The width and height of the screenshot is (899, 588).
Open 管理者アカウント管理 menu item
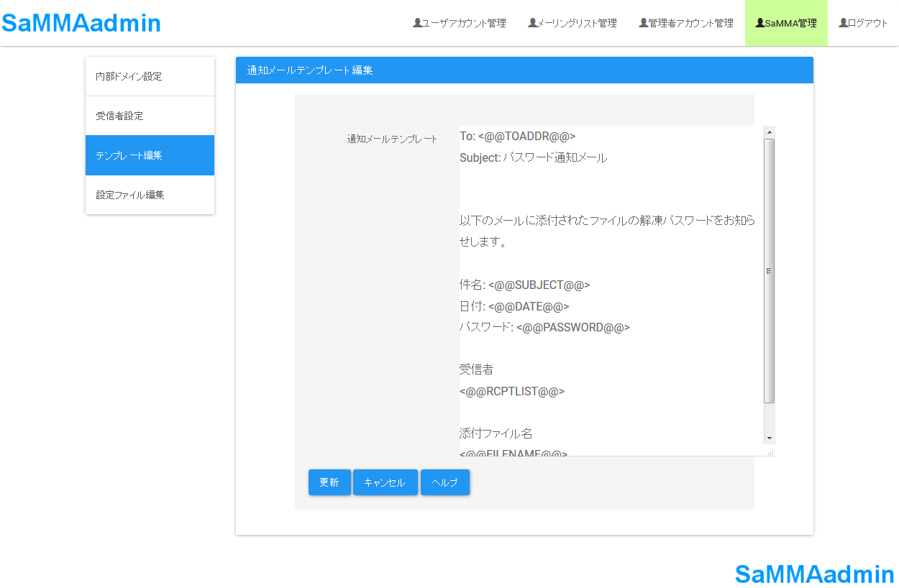coord(686,23)
